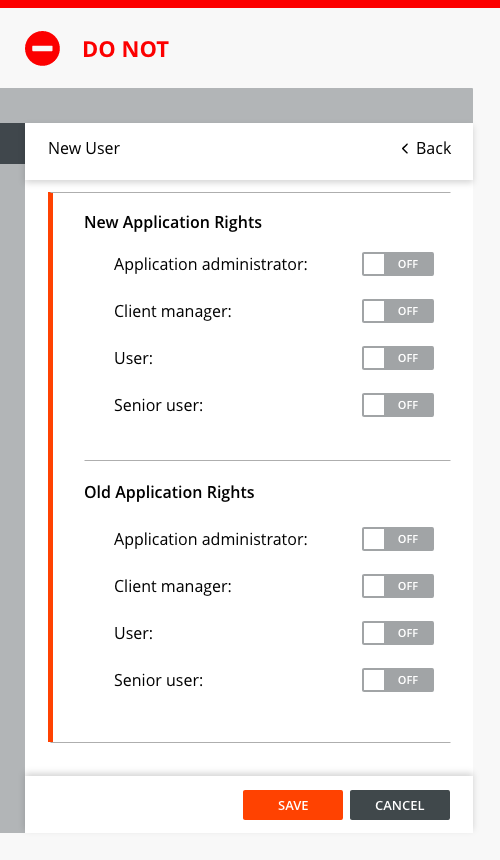Click Client manager label in Old Application Rights

pos(173,586)
